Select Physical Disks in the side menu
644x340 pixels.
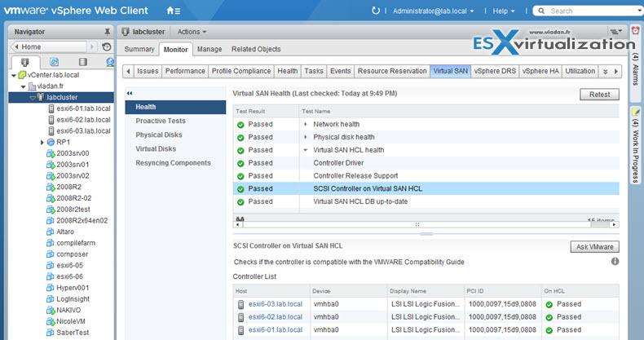pyautogui.click(x=159, y=135)
